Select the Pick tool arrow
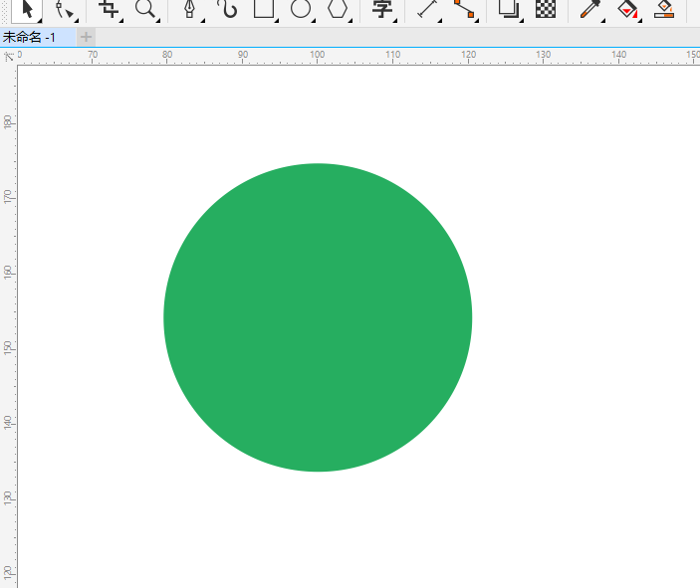700x588 pixels. click(x=27, y=10)
